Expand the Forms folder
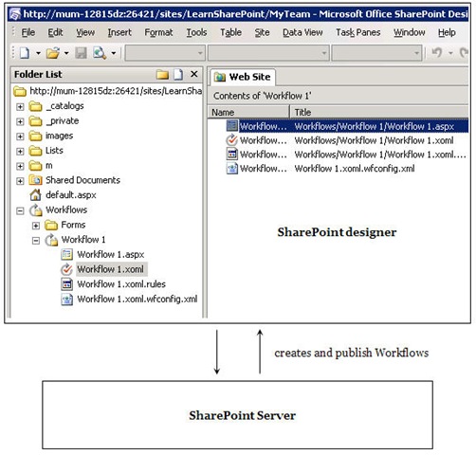 point(36,226)
